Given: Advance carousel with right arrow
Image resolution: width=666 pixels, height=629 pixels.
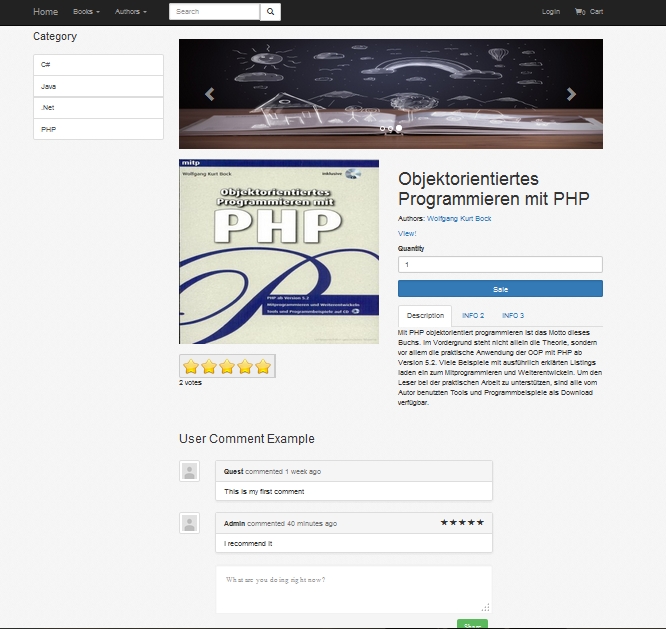Looking at the screenshot, I should point(571,94).
